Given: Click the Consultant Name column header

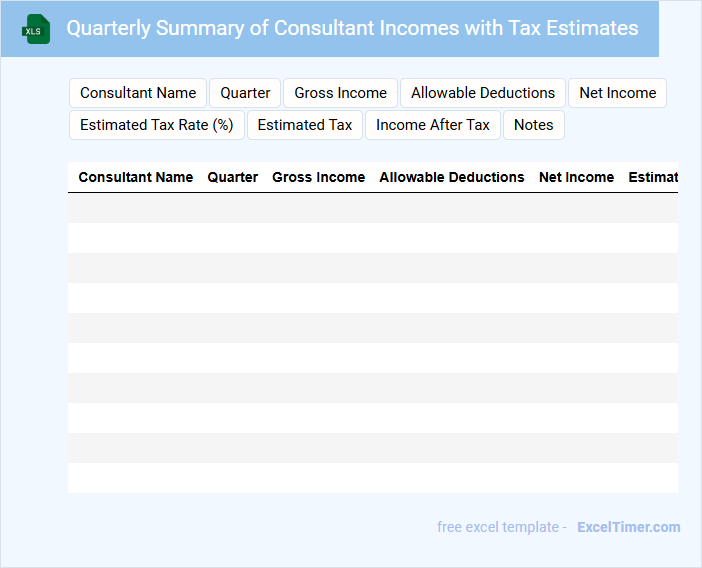Looking at the screenshot, I should click(136, 177).
